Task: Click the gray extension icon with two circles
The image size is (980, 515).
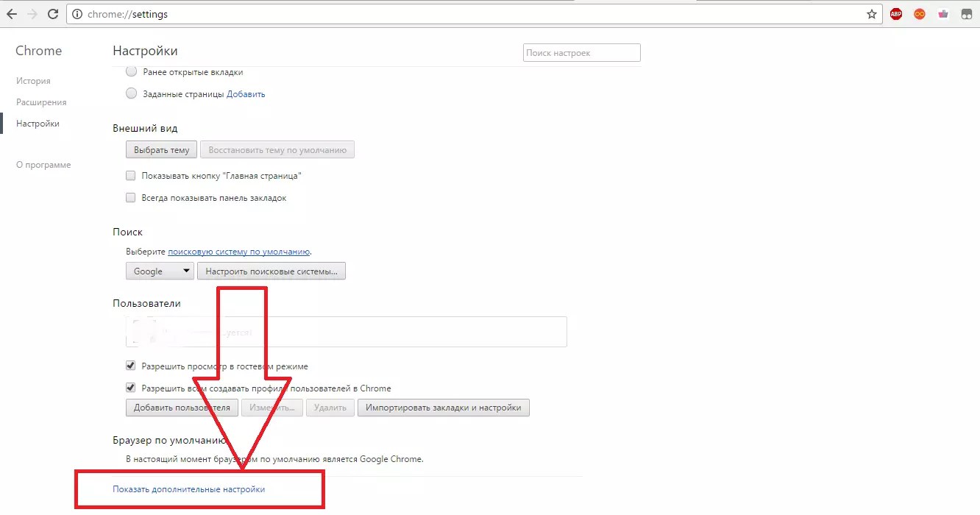Action: (x=966, y=14)
